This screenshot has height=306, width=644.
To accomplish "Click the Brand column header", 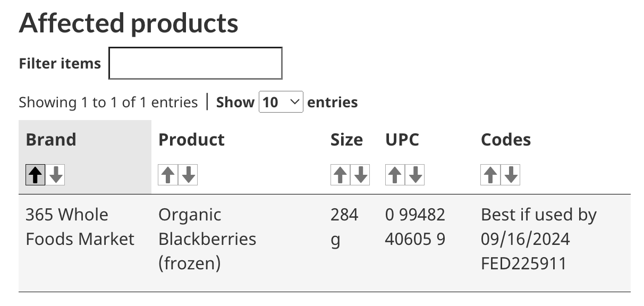I will click(51, 140).
